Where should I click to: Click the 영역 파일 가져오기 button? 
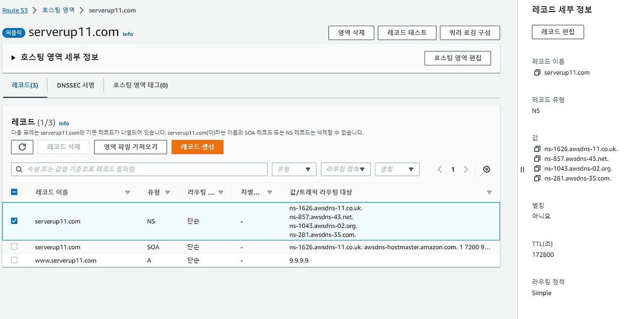(x=131, y=147)
